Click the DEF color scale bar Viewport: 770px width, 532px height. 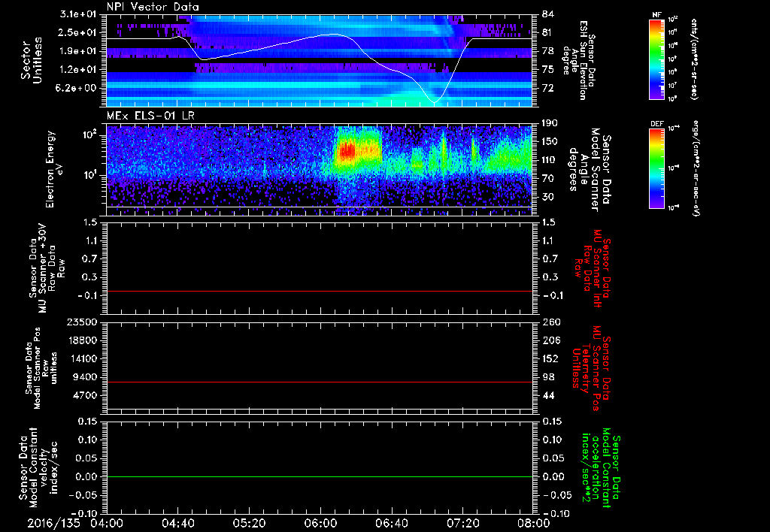pyautogui.click(x=656, y=168)
